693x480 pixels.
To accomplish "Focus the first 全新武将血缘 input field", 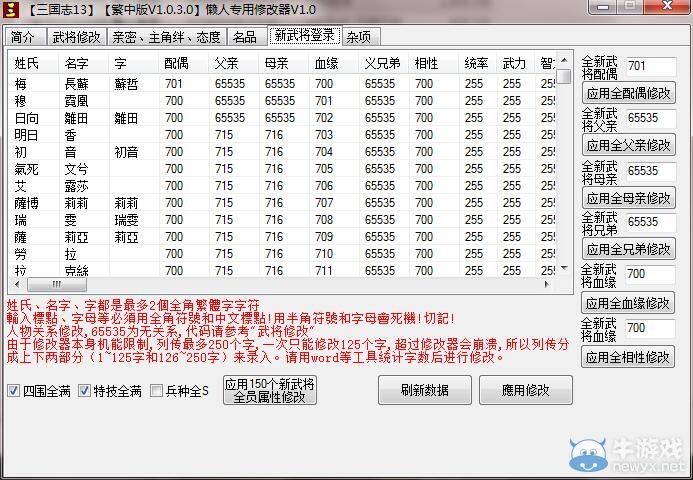I will tap(650, 274).
